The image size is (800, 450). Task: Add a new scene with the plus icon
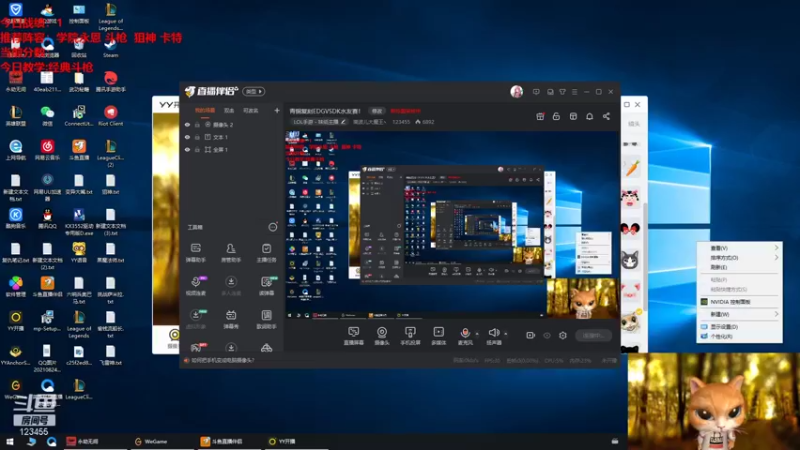(x=277, y=110)
